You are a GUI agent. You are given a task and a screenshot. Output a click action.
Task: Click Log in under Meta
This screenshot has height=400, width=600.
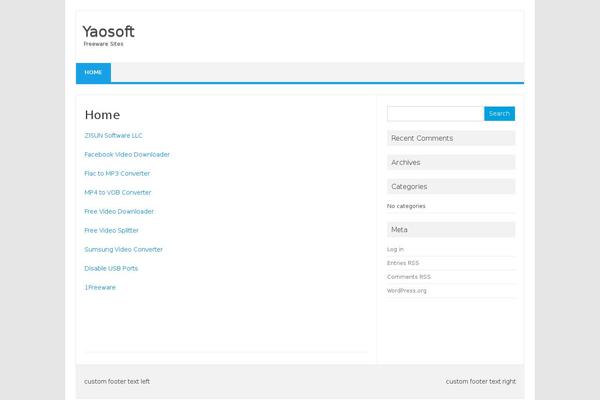pos(395,249)
